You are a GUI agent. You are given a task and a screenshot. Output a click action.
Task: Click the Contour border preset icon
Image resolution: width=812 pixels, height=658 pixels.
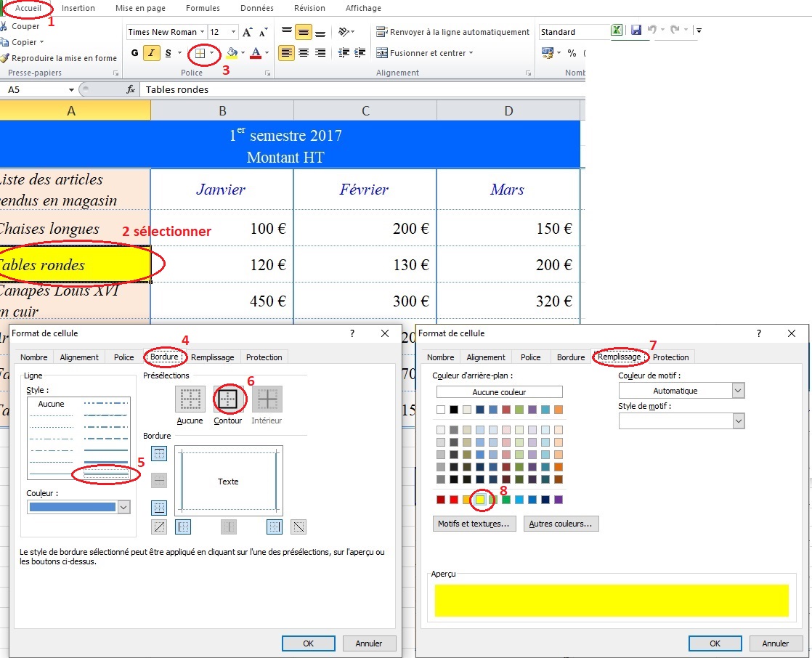coord(228,399)
